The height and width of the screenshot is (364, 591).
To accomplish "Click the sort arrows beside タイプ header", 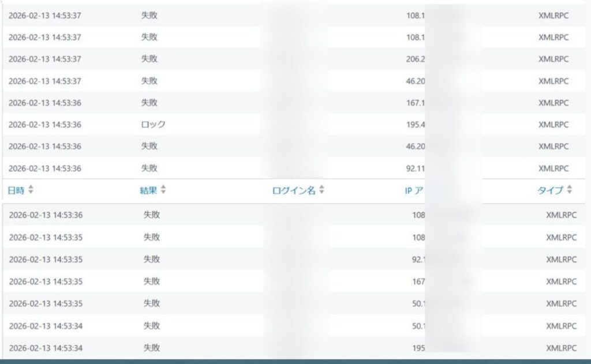I will coord(569,190).
